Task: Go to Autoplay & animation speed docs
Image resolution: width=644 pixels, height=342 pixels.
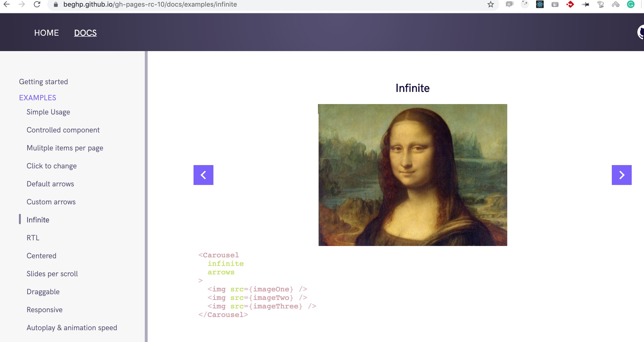Action: tap(72, 328)
